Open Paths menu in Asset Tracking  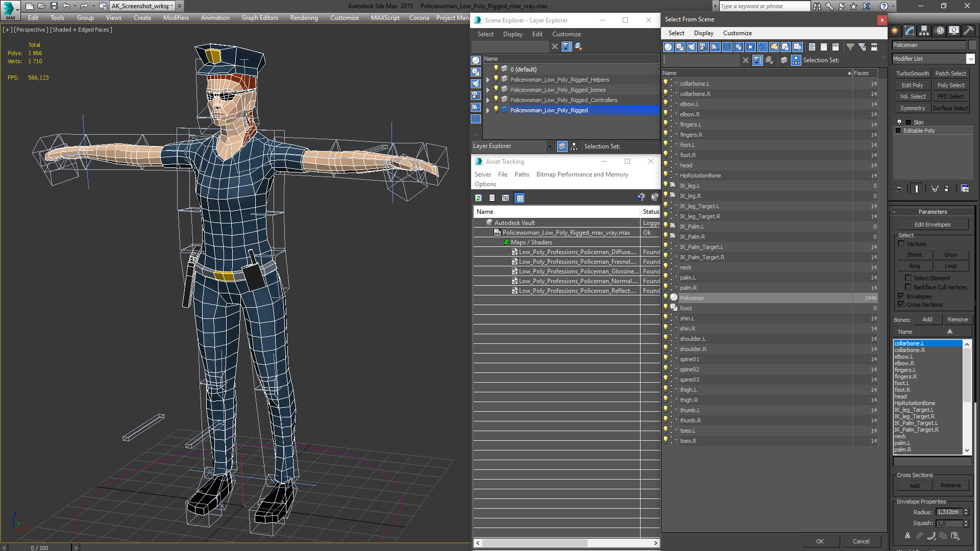[522, 174]
